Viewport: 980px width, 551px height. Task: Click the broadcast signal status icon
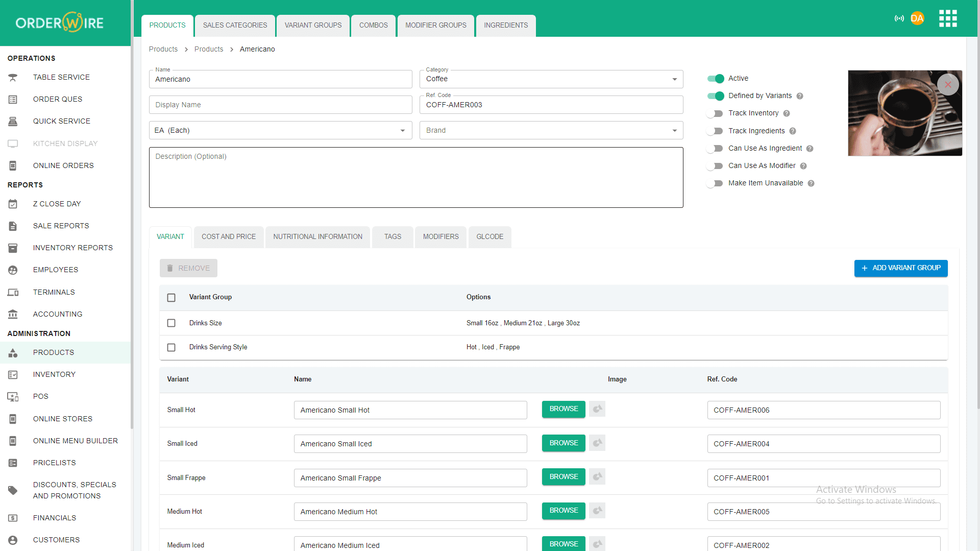pos(899,18)
